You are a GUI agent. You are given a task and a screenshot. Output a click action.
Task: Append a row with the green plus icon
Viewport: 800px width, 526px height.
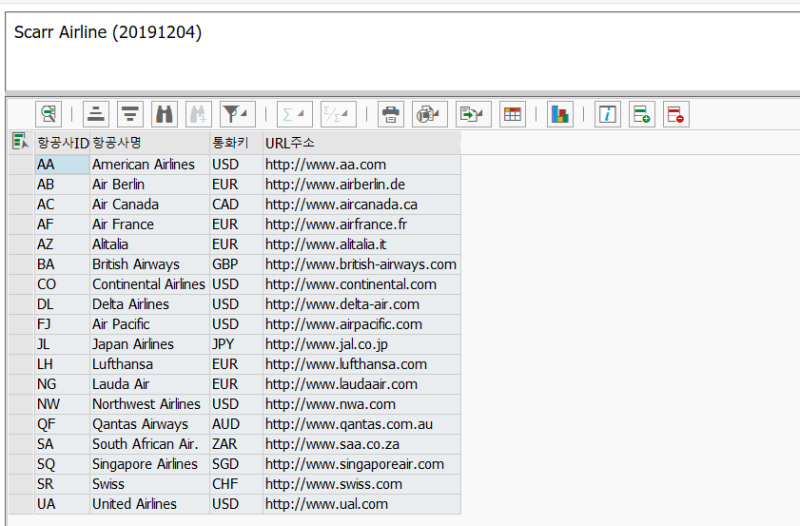(642, 114)
